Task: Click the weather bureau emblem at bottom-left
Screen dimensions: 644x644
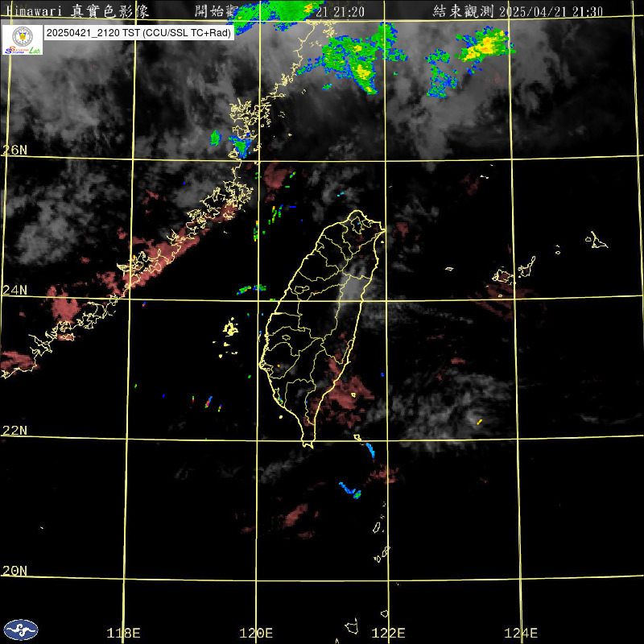Action: tap(21, 630)
